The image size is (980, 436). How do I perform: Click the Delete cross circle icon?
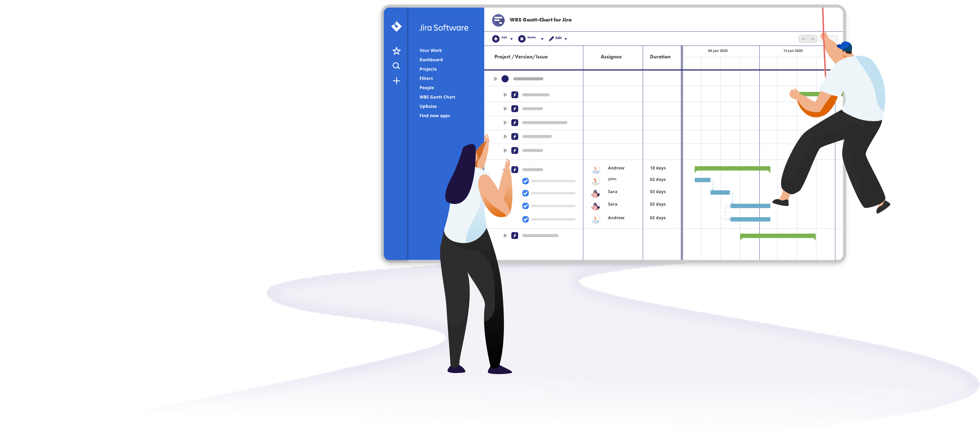522,39
